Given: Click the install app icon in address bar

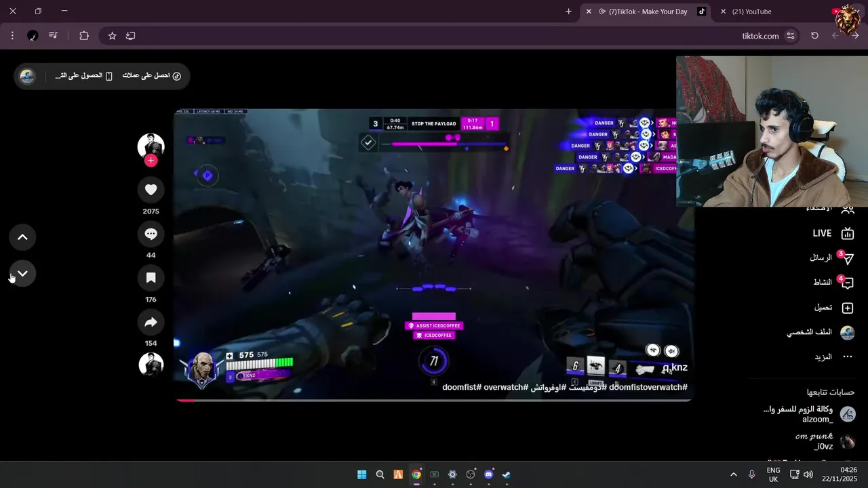Looking at the screenshot, I should [x=130, y=36].
